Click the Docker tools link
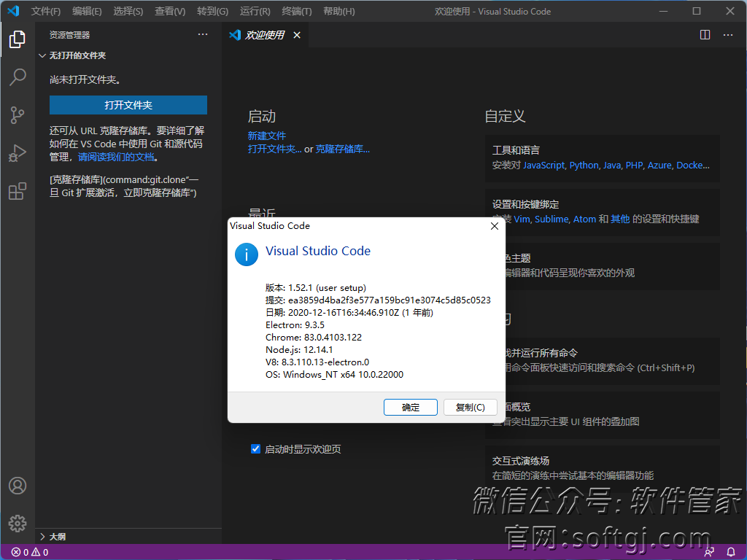The height and width of the screenshot is (560, 747). point(693,166)
